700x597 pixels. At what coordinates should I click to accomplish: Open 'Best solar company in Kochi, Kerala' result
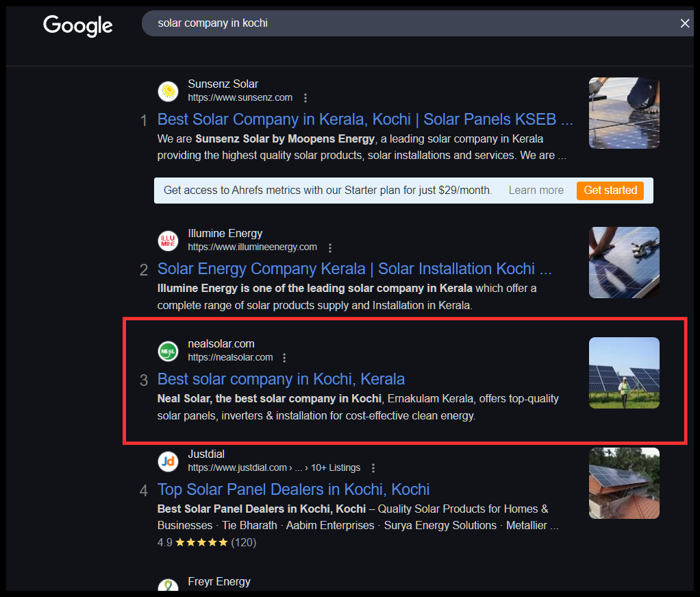point(282,380)
